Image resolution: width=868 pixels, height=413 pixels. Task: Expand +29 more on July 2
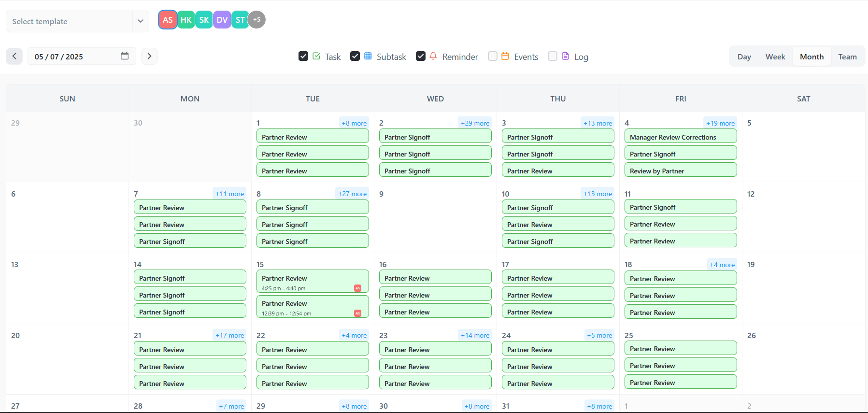coord(475,123)
